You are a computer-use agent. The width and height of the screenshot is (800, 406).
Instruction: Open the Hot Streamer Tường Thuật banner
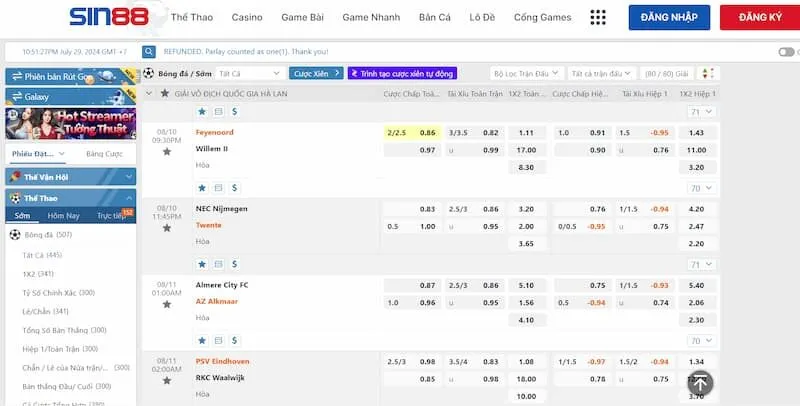70,123
